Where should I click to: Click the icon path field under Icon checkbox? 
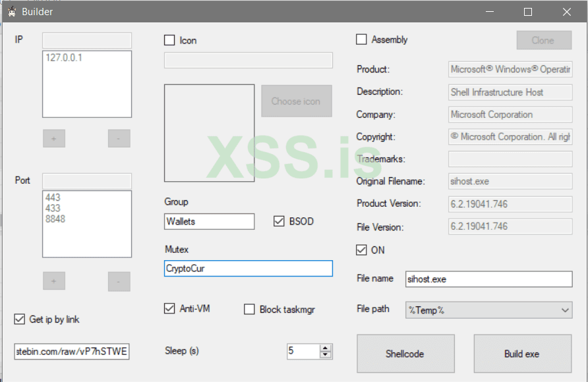coord(249,61)
